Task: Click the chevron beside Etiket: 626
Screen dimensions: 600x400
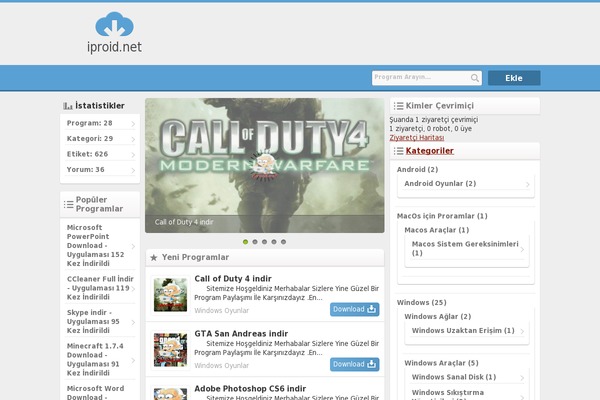Action: 133,155
